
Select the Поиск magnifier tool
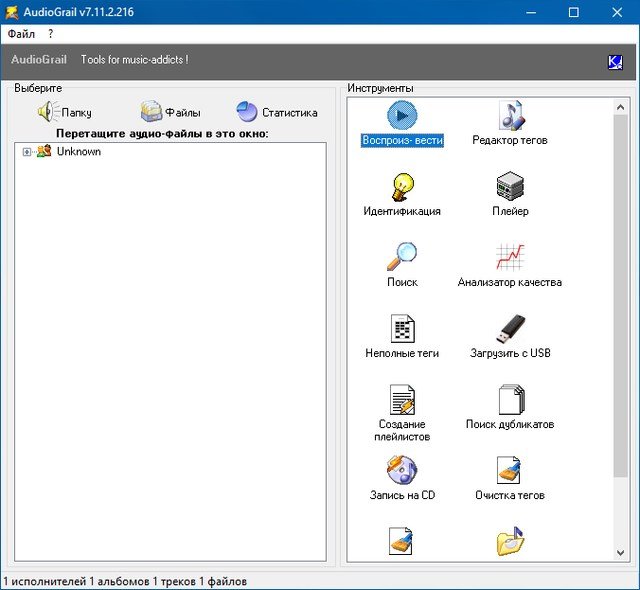401,257
